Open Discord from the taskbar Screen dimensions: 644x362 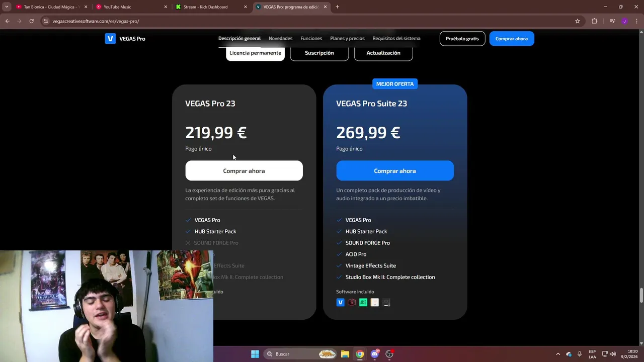coord(374,354)
